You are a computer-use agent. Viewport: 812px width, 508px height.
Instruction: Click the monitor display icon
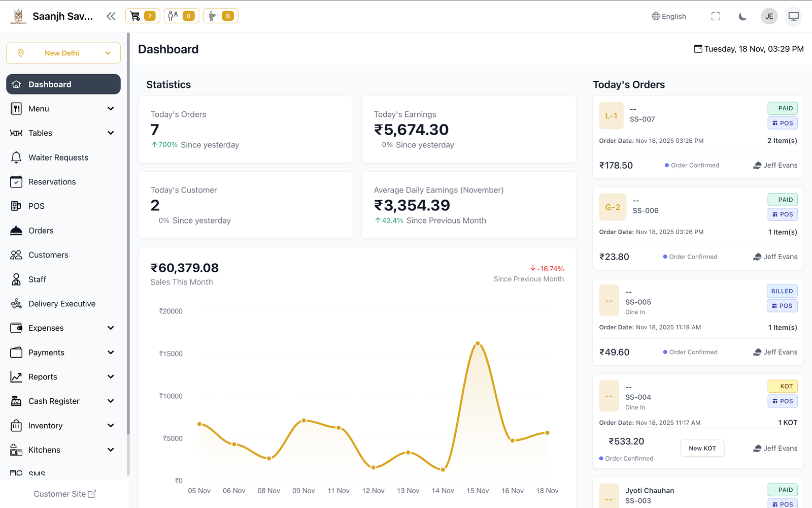pos(793,16)
